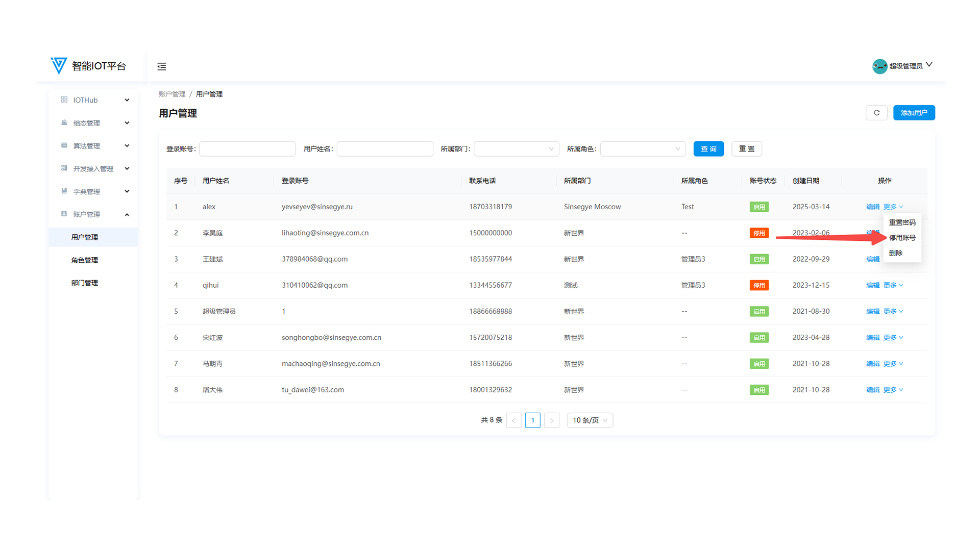Viewport: 980px width, 551px height.
Task: Collapse the sidebar with hamburger icon
Action: coord(162,66)
